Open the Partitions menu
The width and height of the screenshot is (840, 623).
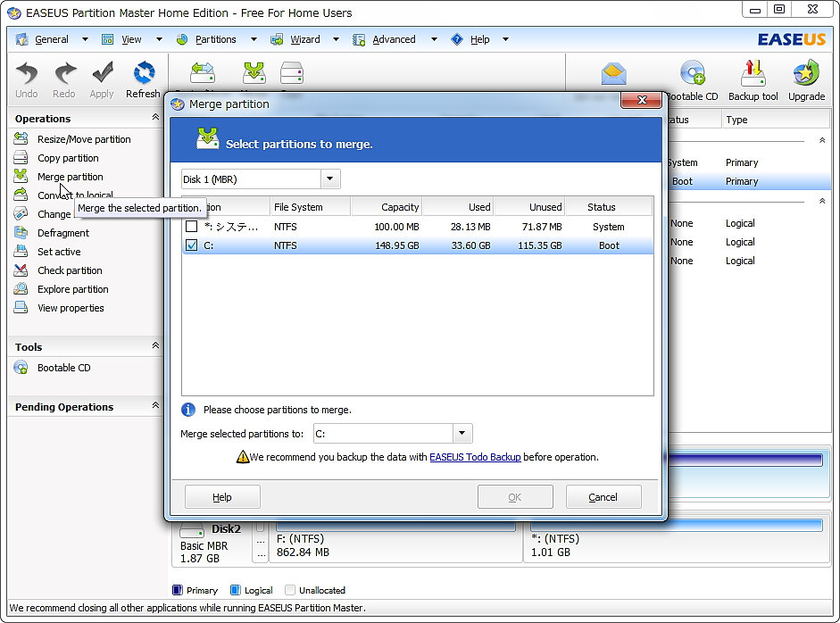(x=215, y=39)
